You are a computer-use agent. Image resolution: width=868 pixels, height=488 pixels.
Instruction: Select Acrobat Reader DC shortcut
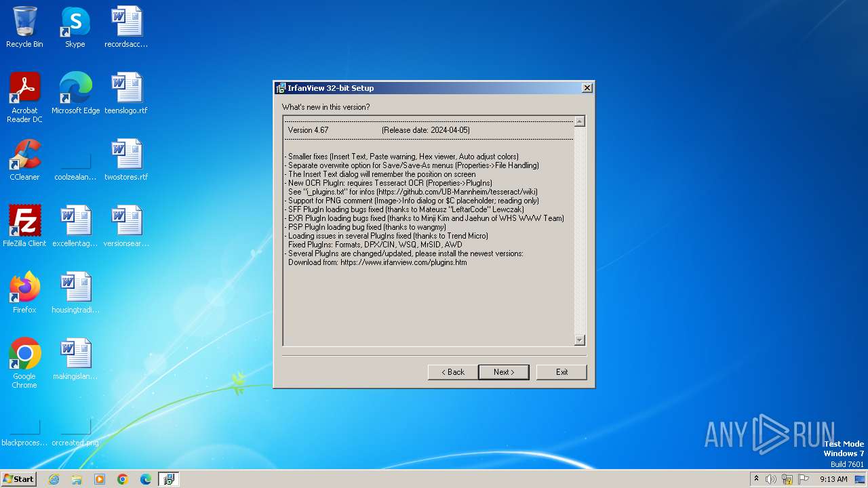coord(24,98)
